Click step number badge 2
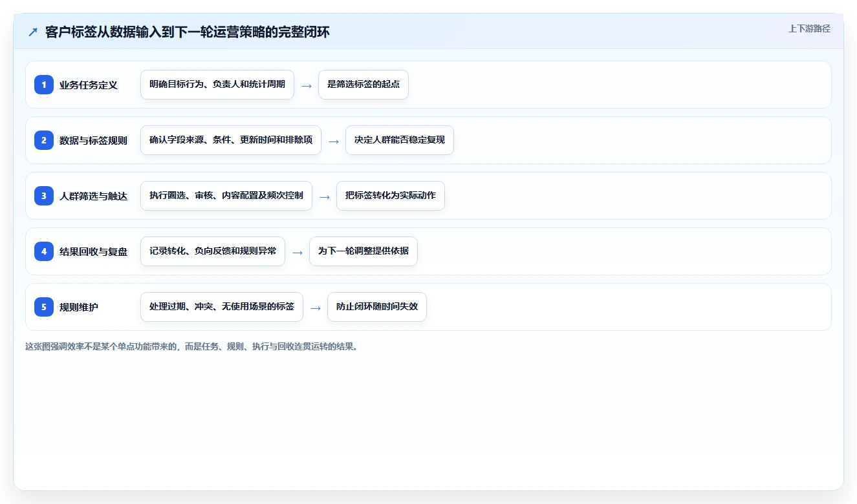Screen dimensions: 857x504 pos(44,140)
